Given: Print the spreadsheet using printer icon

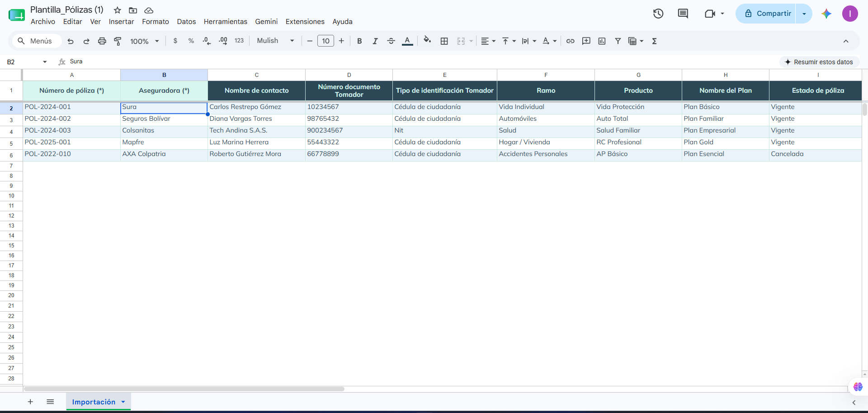Looking at the screenshot, I should [102, 41].
